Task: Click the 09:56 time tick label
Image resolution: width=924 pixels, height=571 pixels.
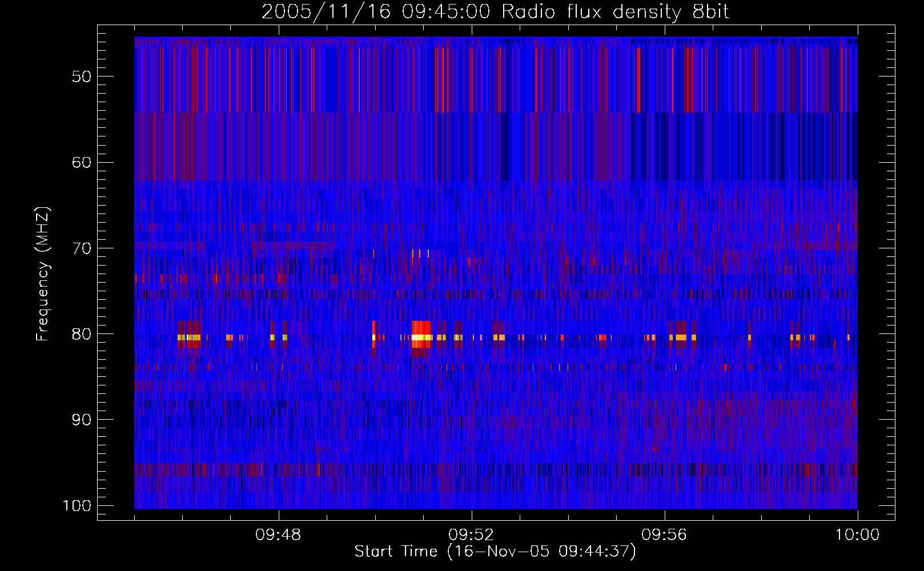Action: pyautogui.click(x=664, y=535)
